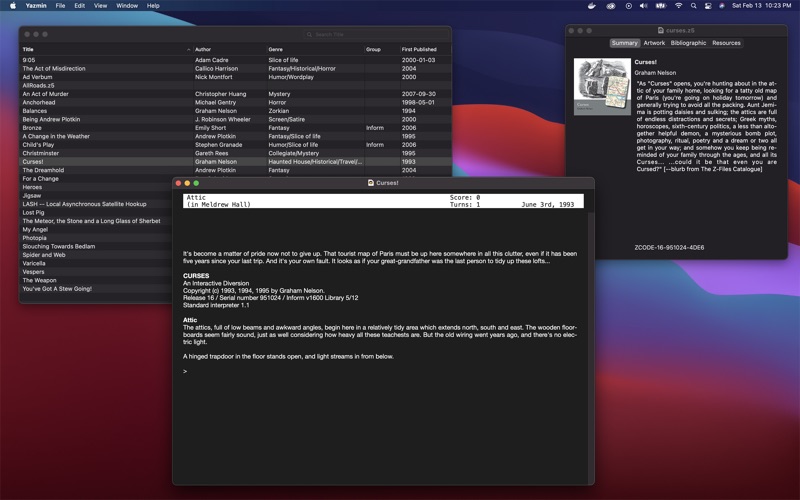Click the date and time in menu bar
This screenshot has width=800, height=500.
pos(761,6)
